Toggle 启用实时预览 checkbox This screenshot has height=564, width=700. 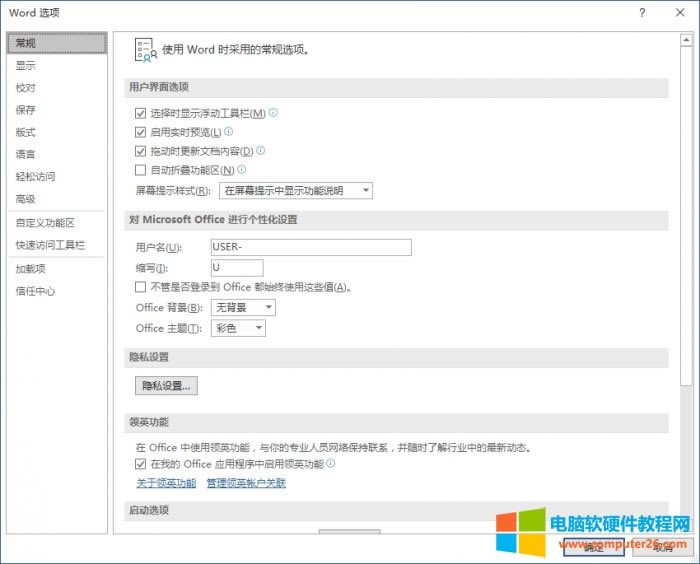(x=140, y=132)
